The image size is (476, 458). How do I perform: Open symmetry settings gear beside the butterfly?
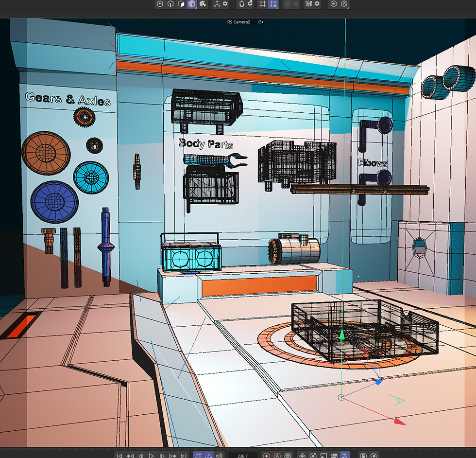coord(317,4)
